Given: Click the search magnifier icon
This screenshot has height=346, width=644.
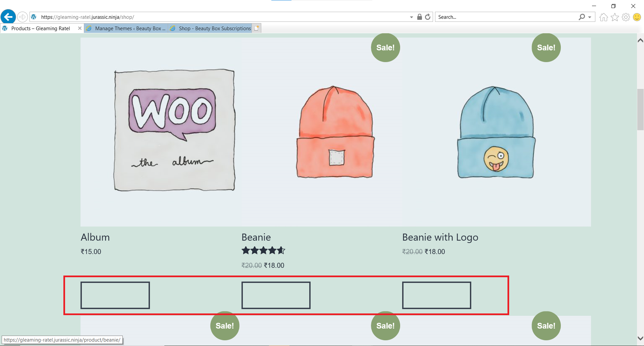Looking at the screenshot, I should point(582,17).
